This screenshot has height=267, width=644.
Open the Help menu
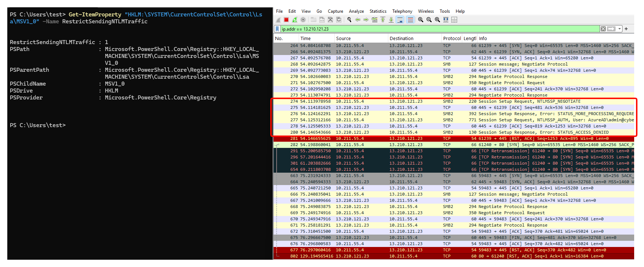[x=460, y=11]
